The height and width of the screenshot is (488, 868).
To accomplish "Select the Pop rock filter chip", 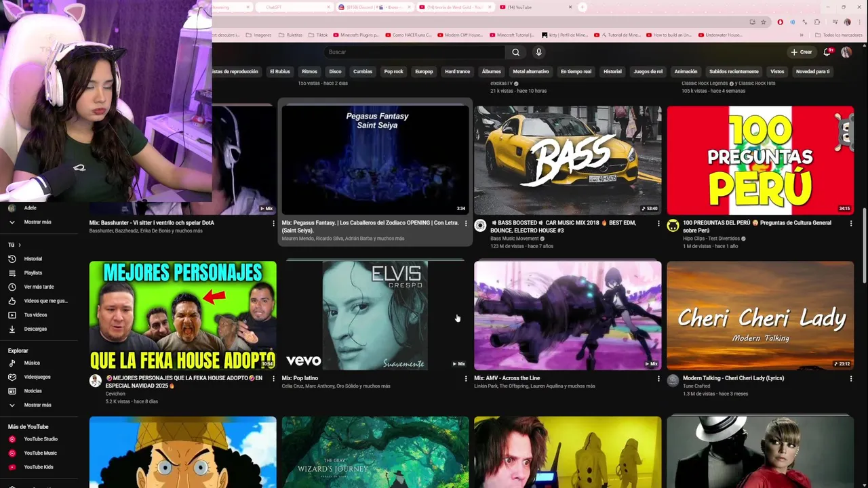I will pos(394,71).
